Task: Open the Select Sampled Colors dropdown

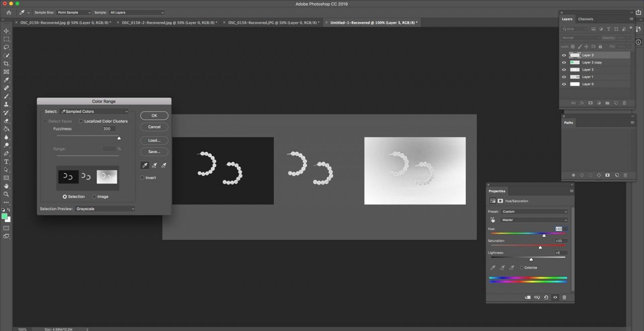Action: pos(94,112)
